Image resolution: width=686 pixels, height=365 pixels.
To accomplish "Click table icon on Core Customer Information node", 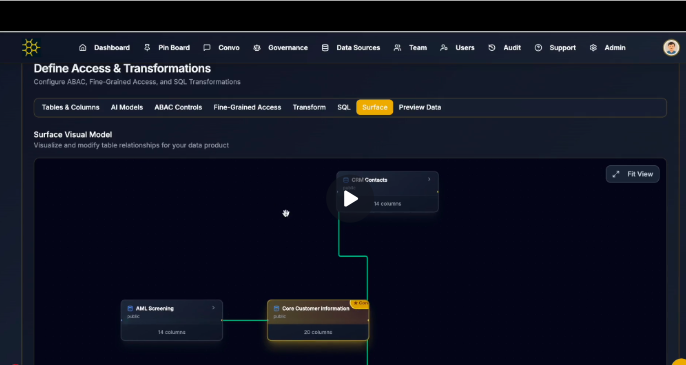I will pyautogui.click(x=276, y=308).
